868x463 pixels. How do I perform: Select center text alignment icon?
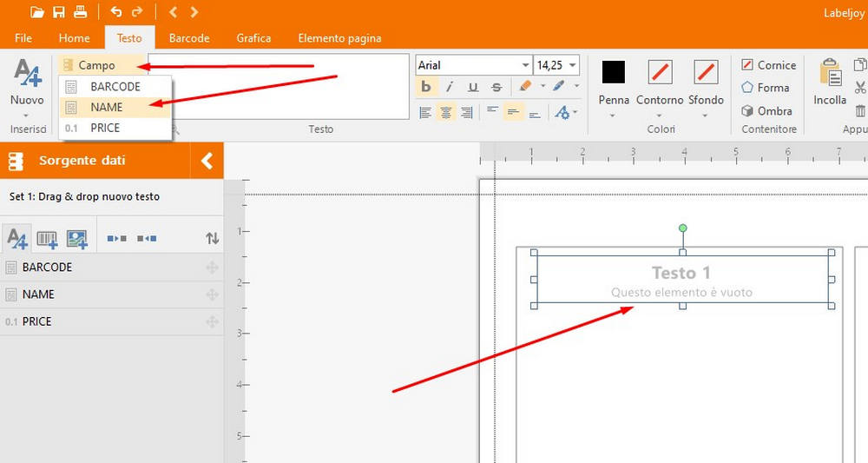(x=446, y=112)
